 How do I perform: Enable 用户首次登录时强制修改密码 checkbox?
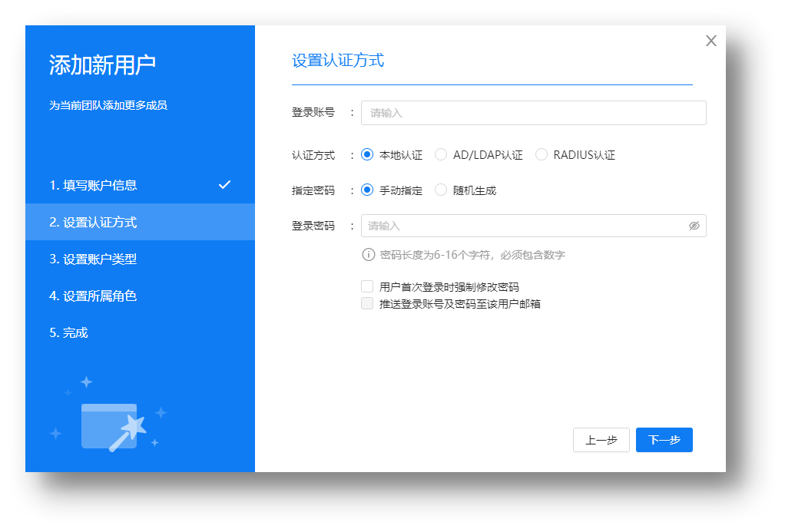click(x=367, y=287)
